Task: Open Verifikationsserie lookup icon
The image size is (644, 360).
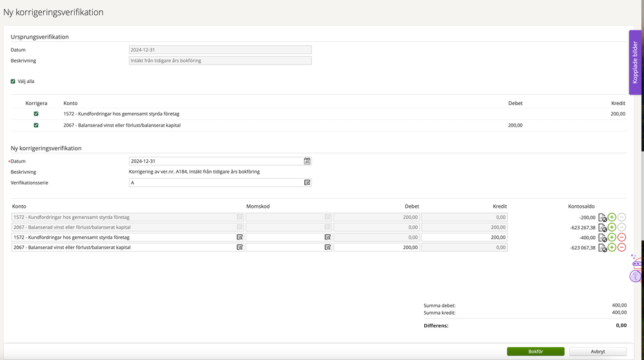Action: 307,183
